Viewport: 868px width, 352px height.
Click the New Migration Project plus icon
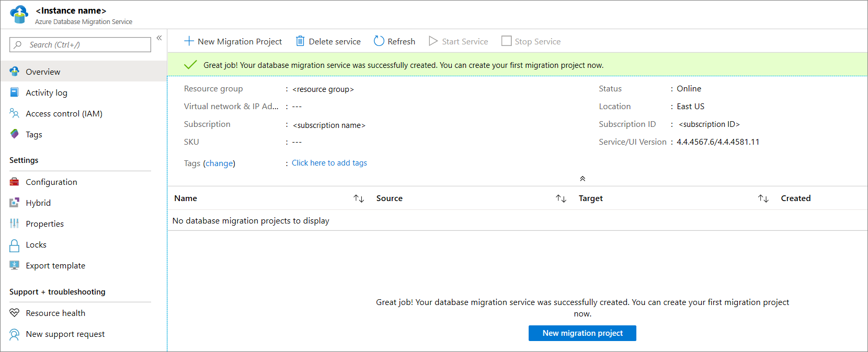pyautogui.click(x=189, y=41)
